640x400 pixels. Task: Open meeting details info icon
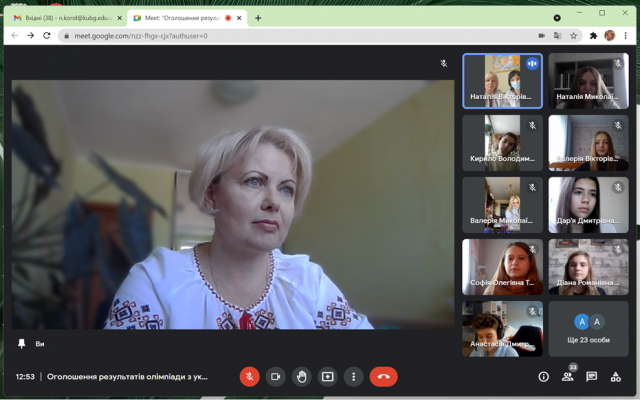[543, 377]
